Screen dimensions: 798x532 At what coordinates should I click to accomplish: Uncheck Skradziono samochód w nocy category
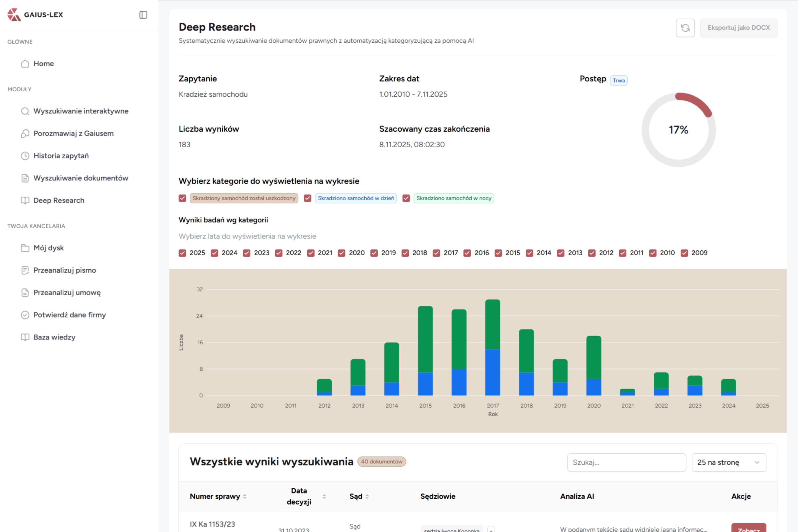coord(406,198)
